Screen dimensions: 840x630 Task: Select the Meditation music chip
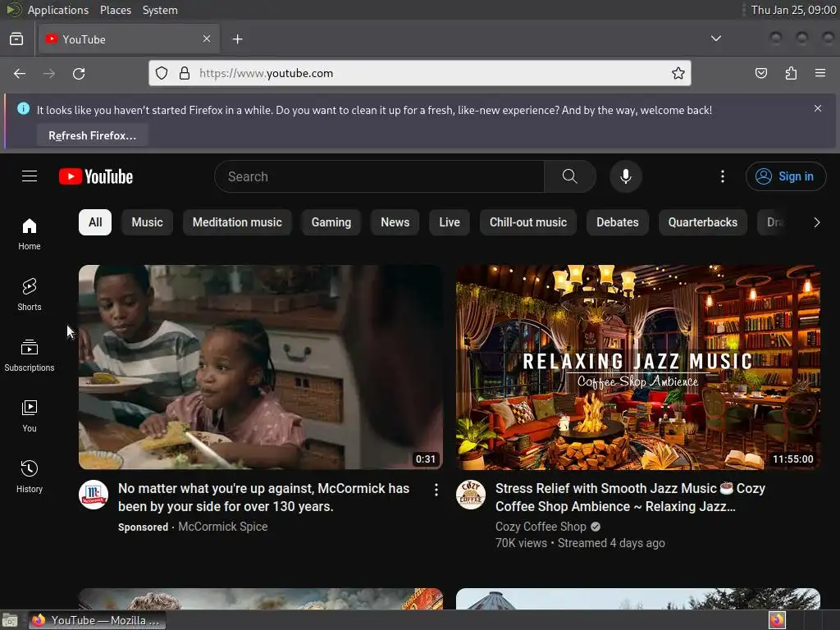(x=237, y=222)
